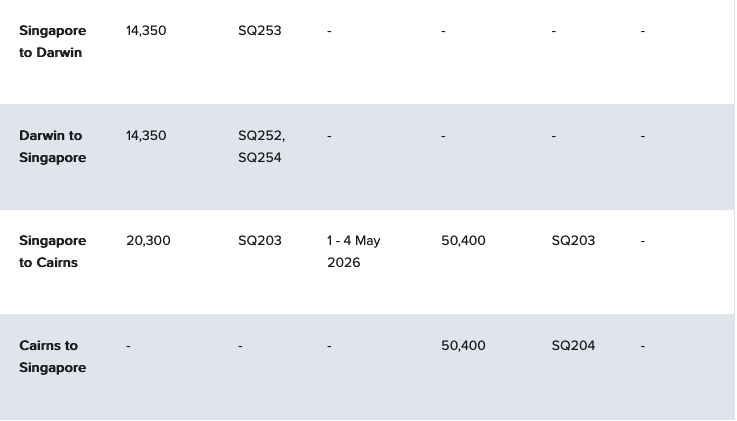This screenshot has height=421, width=737.
Task: Select the dash right after SQ252, SQ254
Action: tap(329, 136)
